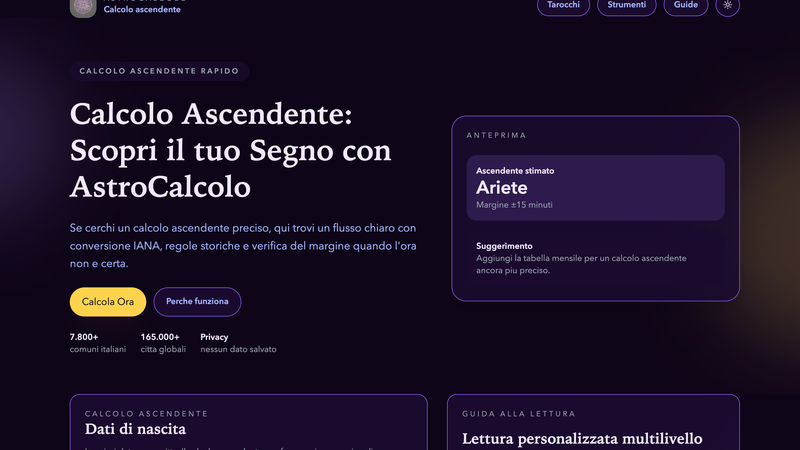
Task: Open the Guide menu item
Action: tap(686, 6)
